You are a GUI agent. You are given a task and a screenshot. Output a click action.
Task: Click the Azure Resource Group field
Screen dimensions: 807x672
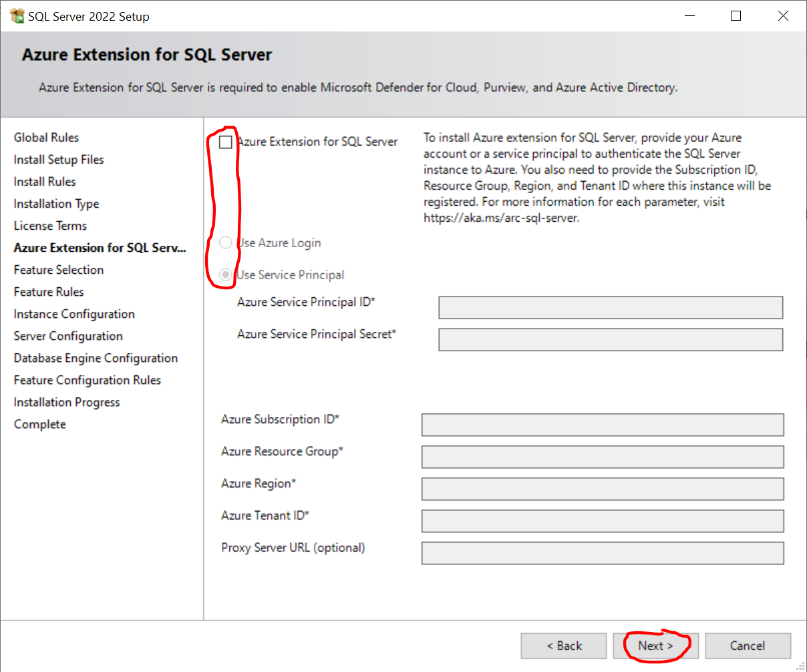[x=603, y=457]
